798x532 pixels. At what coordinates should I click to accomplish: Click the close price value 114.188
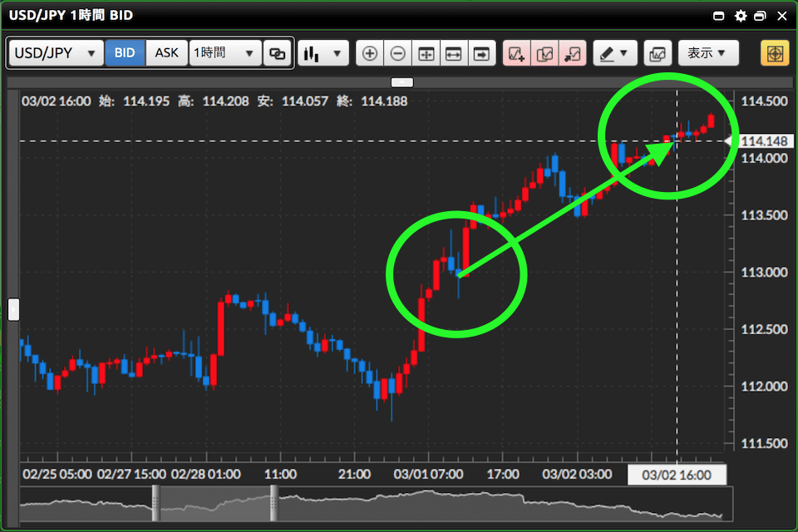click(384, 101)
